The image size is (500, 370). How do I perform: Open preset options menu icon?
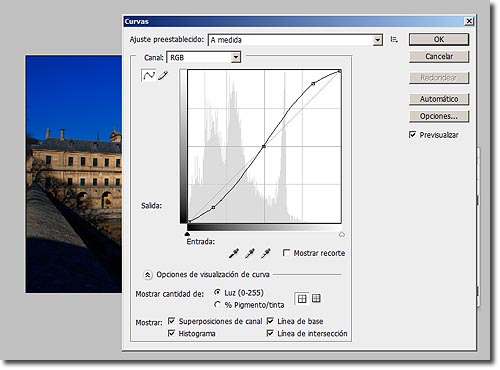[x=394, y=39]
